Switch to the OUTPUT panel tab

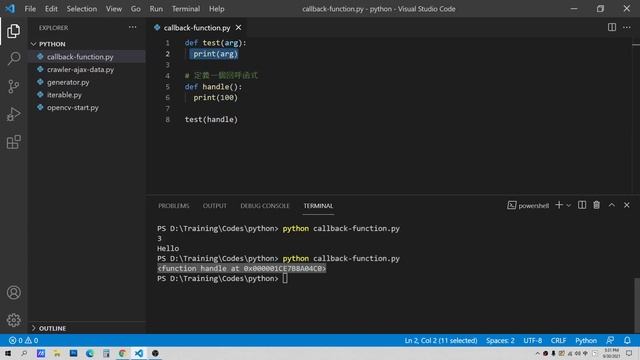click(x=215, y=206)
